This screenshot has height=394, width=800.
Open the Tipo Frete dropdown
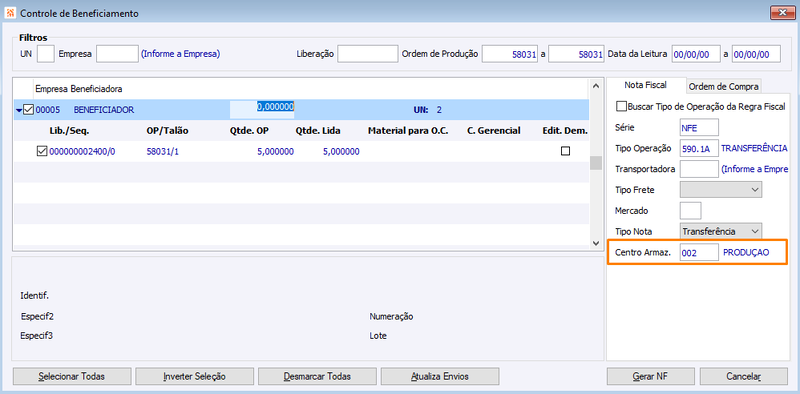coord(721,190)
